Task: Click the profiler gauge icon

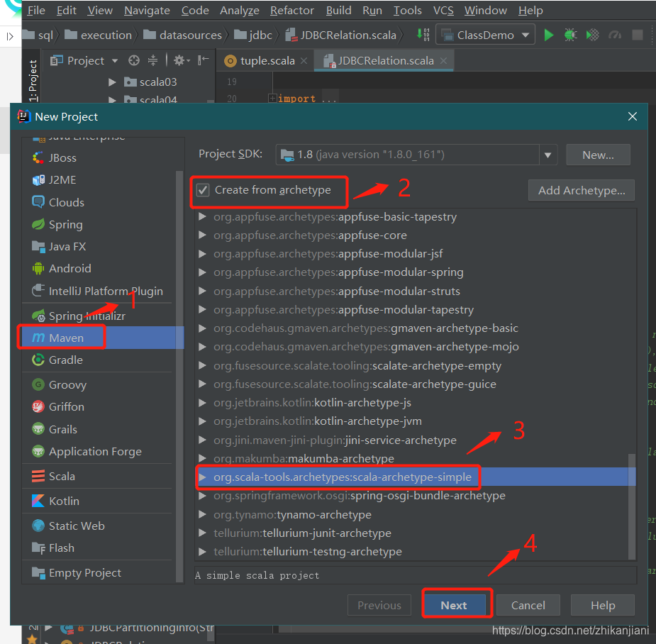Action: click(615, 35)
